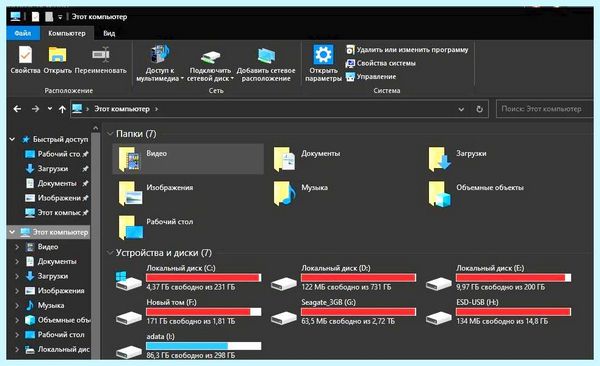Select the Музыка folder icon
Viewport: 600px width, 366px height.
(284, 193)
